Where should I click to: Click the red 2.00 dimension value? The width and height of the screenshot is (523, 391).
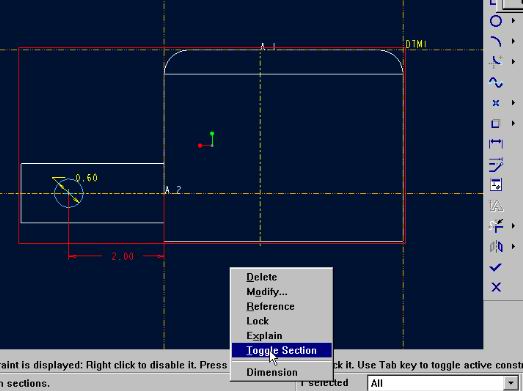coord(122,256)
